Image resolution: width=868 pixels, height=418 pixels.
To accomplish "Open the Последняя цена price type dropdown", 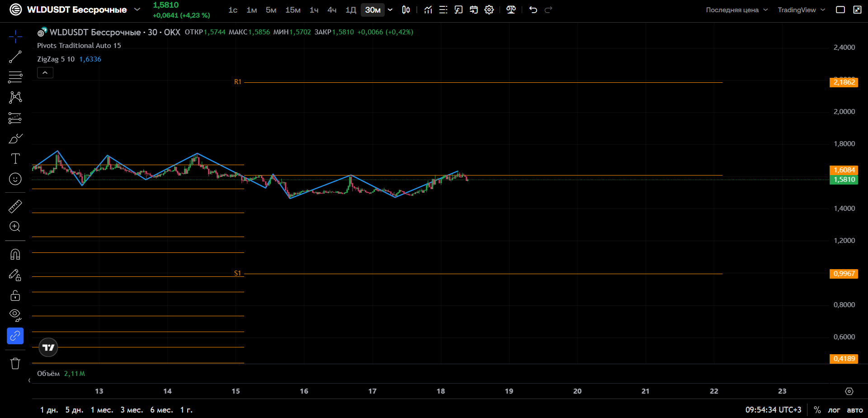I will [736, 10].
